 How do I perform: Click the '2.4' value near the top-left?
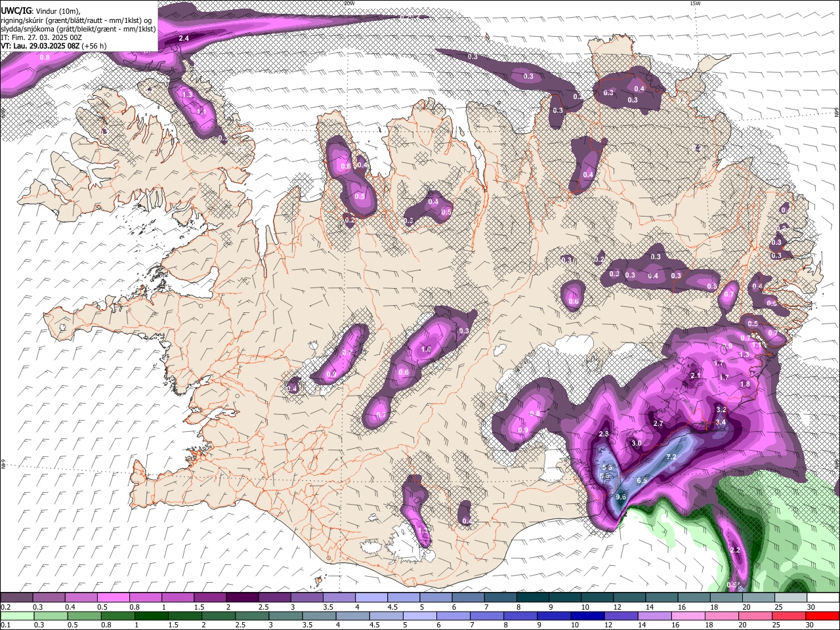click(x=184, y=39)
